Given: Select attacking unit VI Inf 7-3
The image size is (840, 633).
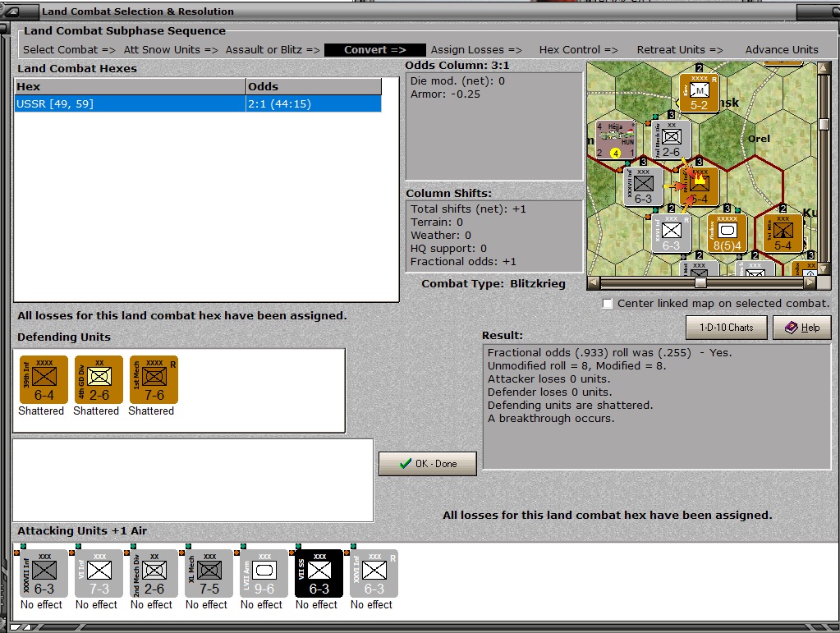Looking at the screenshot, I should (99, 574).
